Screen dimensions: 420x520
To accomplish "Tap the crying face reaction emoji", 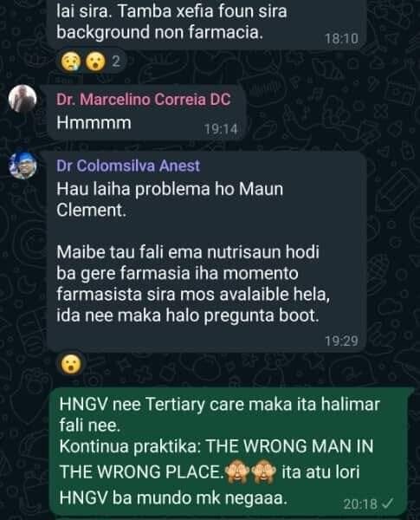I will pos(71,62).
